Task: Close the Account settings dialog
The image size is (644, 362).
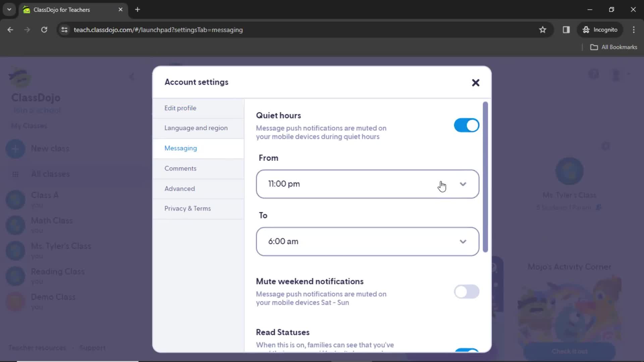Action: 475,83
